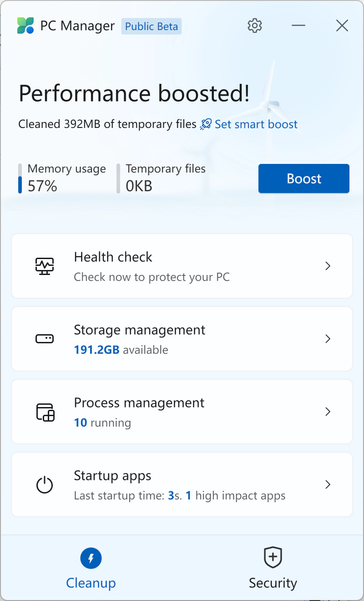Click the 191.2GB available text
This screenshot has width=364, height=601.
tap(121, 350)
